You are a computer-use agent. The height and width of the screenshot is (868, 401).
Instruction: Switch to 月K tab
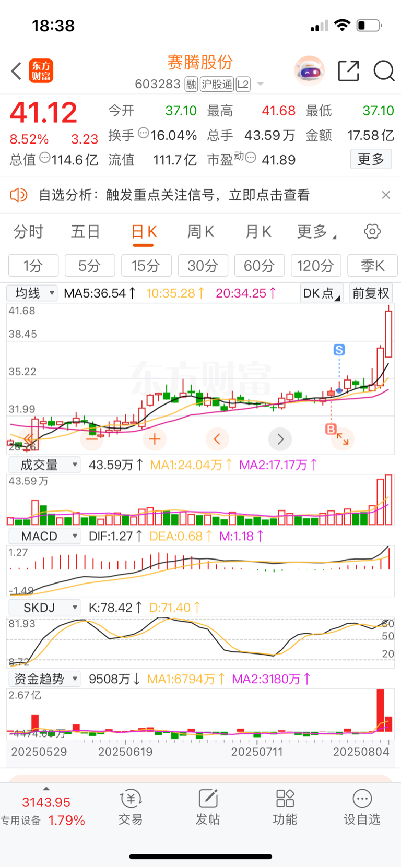click(258, 231)
